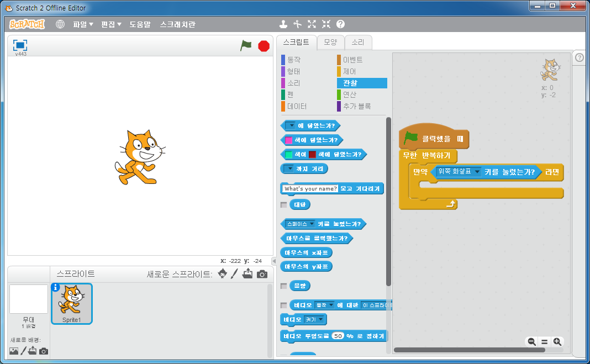Select the Block help question tool
Image resolution: width=590 pixels, height=364 pixels.
tap(340, 24)
